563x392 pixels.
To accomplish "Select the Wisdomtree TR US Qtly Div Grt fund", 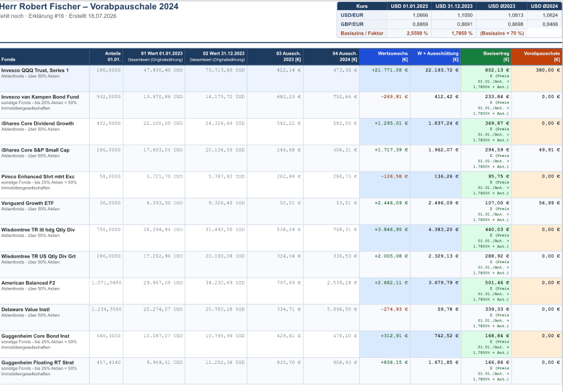I will point(38,256).
